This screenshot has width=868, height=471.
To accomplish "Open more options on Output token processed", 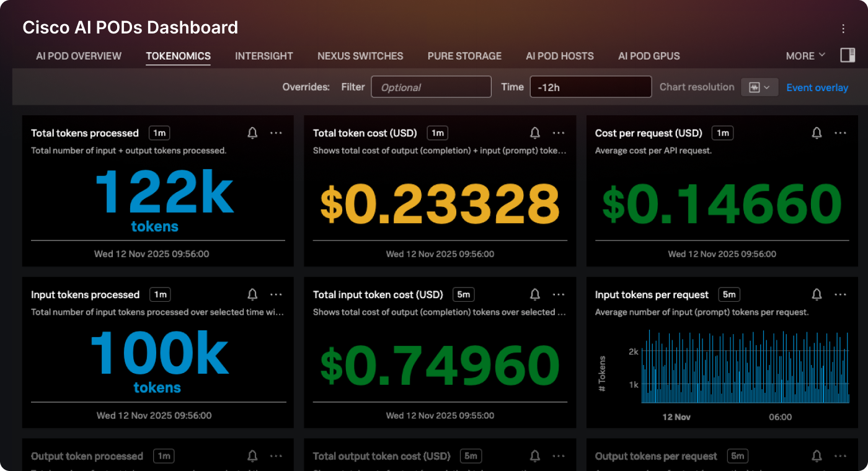I will click(x=276, y=456).
